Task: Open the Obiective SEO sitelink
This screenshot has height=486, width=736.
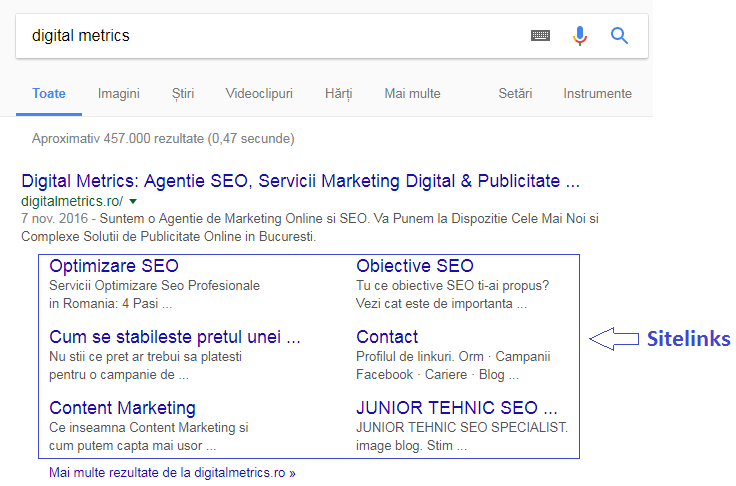Action: tap(415, 266)
